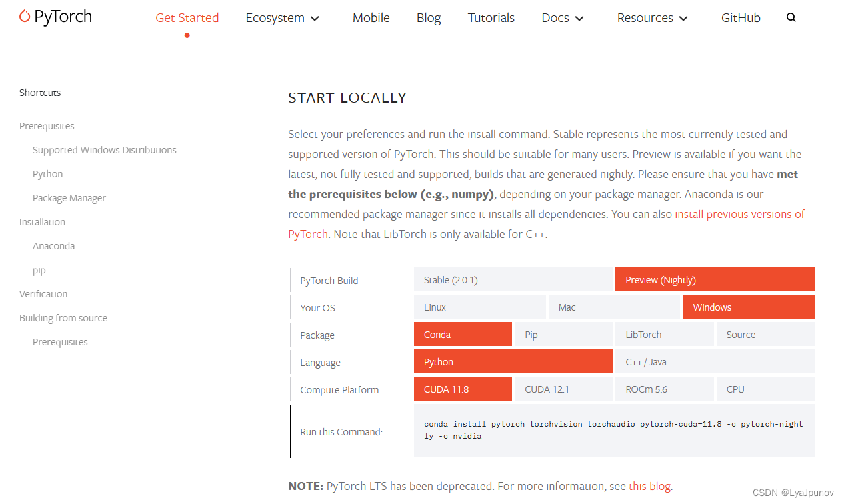Select Preview (Nightly) build

point(715,280)
